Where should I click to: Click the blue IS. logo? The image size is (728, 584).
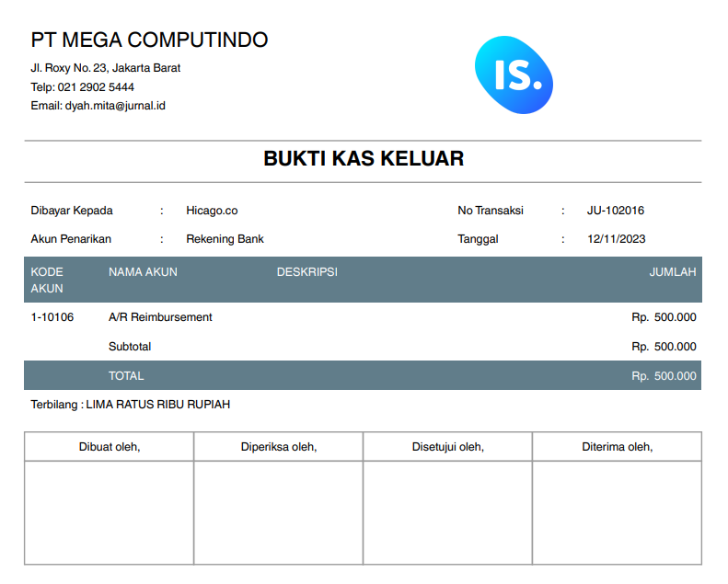tap(514, 75)
